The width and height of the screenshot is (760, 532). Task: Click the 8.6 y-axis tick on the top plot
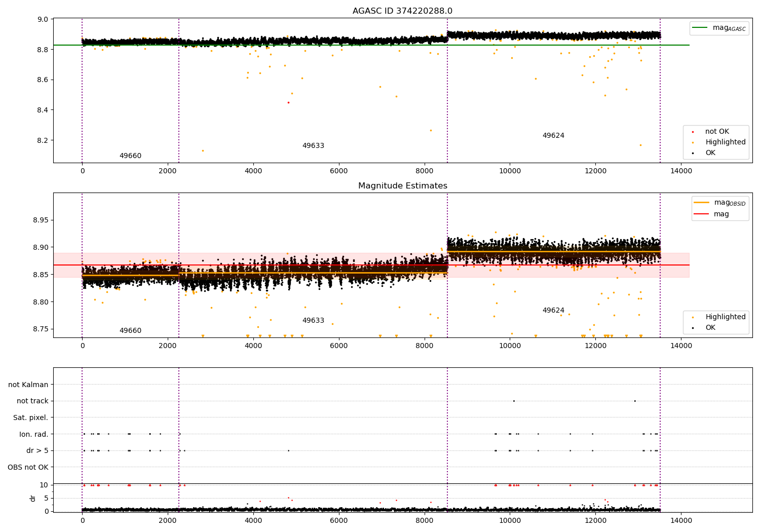[43, 80]
